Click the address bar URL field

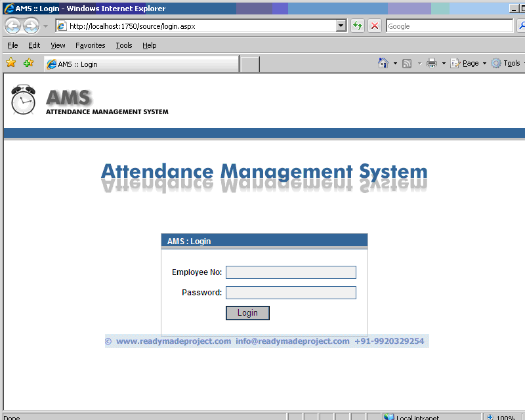202,26
